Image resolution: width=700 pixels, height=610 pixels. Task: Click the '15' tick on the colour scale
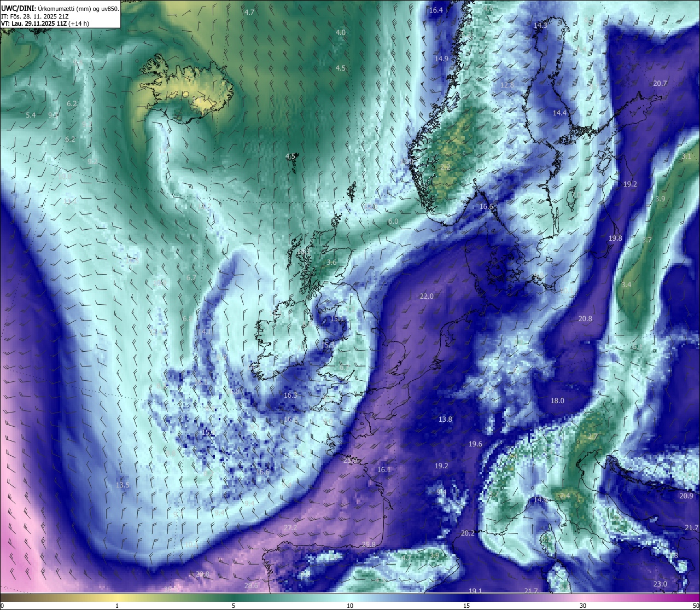466,606
